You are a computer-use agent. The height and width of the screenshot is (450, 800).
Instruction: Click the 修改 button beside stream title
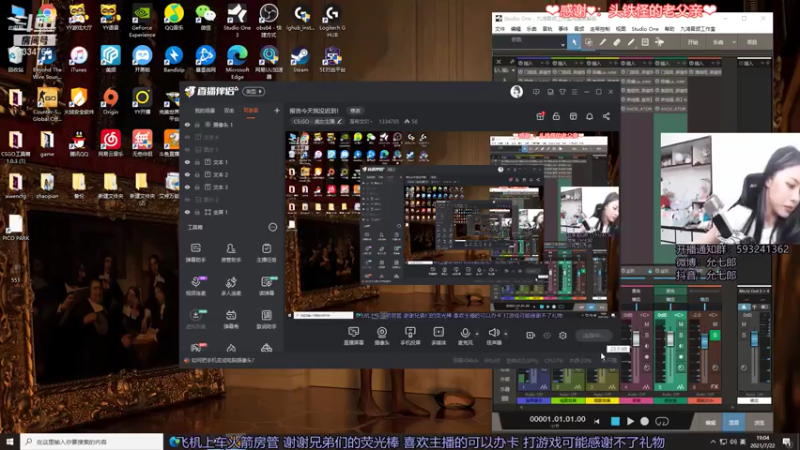(x=355, y=111)
